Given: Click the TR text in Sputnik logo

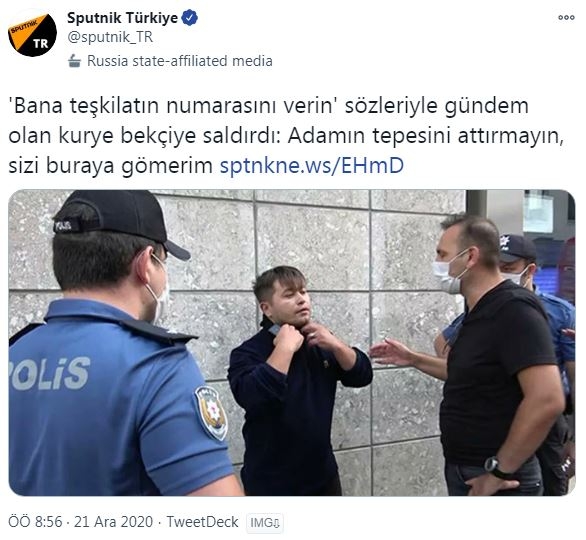Looking at the screenshot, I should click(40, 44).
